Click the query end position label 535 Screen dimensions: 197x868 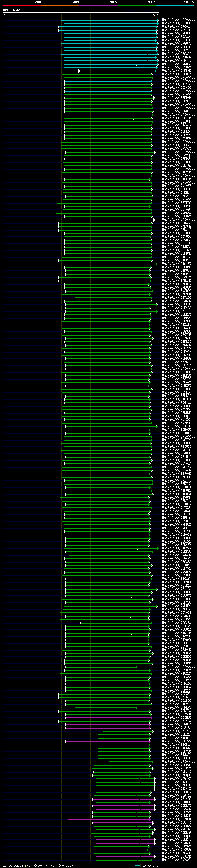155,15
